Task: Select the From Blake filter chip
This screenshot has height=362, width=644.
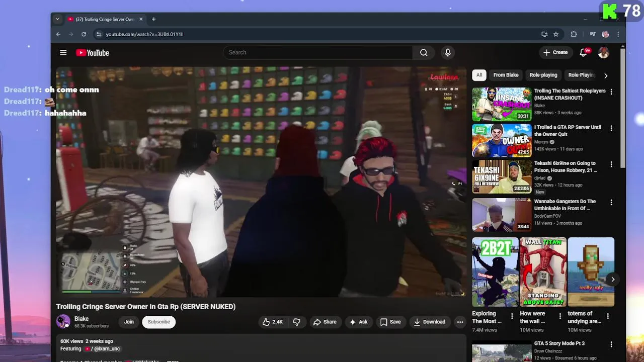Action: [x=506, y=75]
